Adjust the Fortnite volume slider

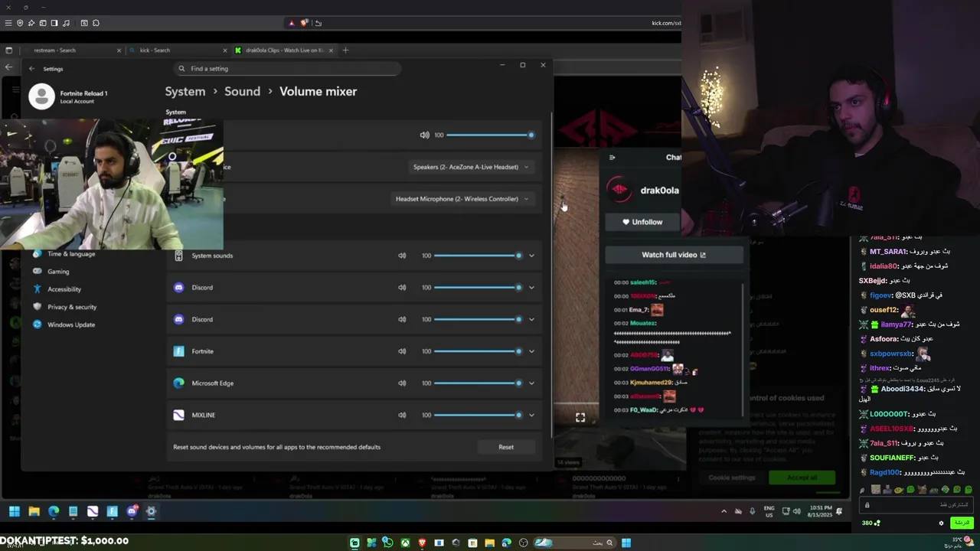[x=479, y=351]
